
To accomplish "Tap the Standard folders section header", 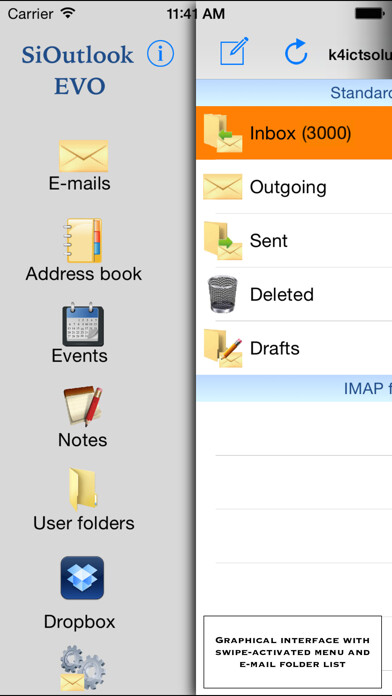I will click(x=294, y=93).
